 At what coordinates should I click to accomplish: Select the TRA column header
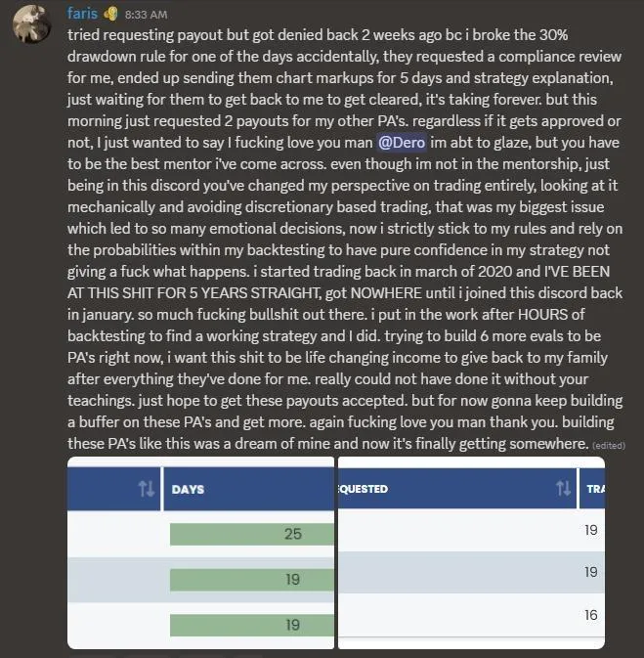click(592, 489)
